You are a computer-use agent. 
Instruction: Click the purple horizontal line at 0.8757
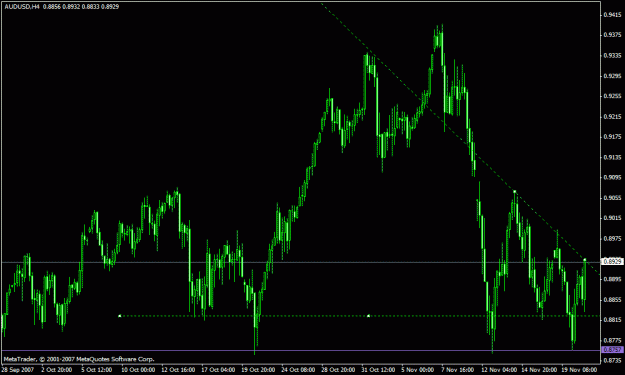click(301, 351)
